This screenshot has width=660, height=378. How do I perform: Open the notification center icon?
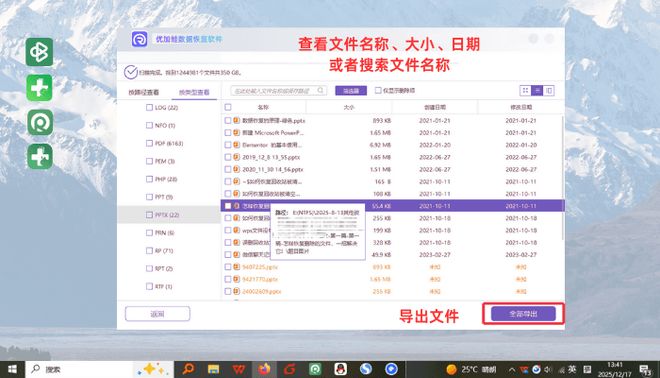point(645,370)
